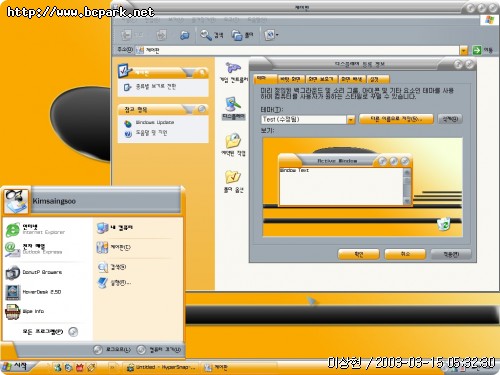This screenshot has height=375, width=500.
Task: Open My Computer in Start menu
Action: 115,228
